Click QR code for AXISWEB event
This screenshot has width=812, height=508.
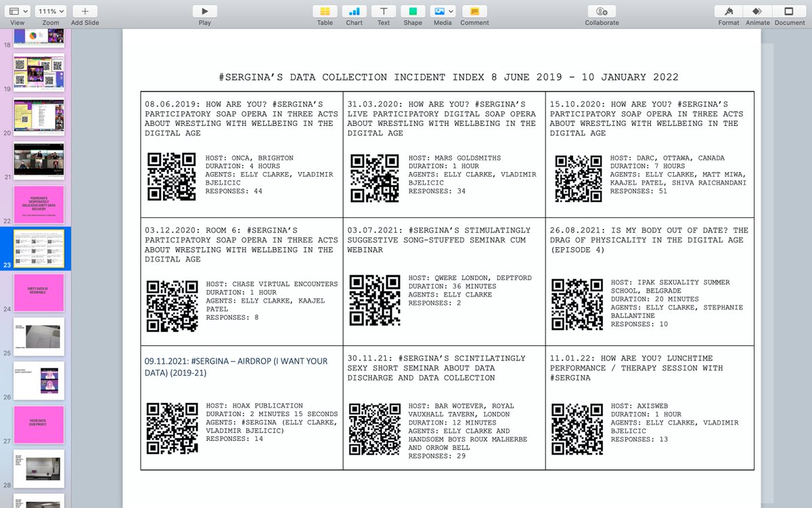click(x=577, y=429)
